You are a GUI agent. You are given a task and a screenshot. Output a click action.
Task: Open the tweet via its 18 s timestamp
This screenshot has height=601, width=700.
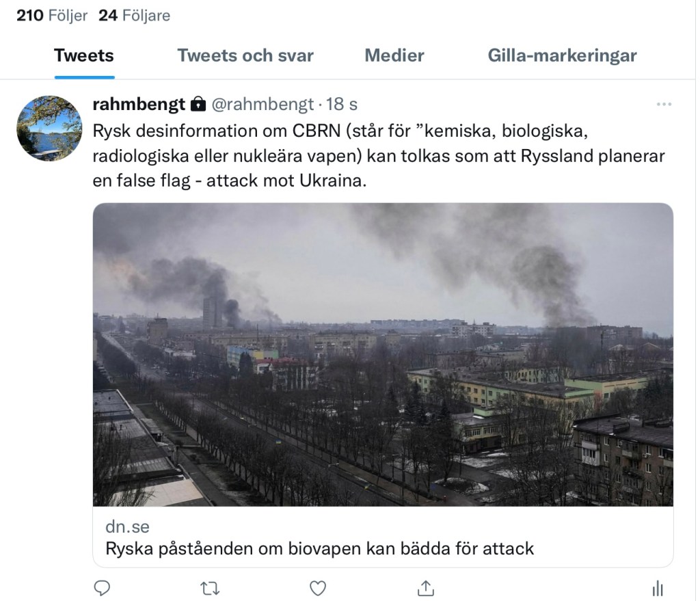click(342, 105)
